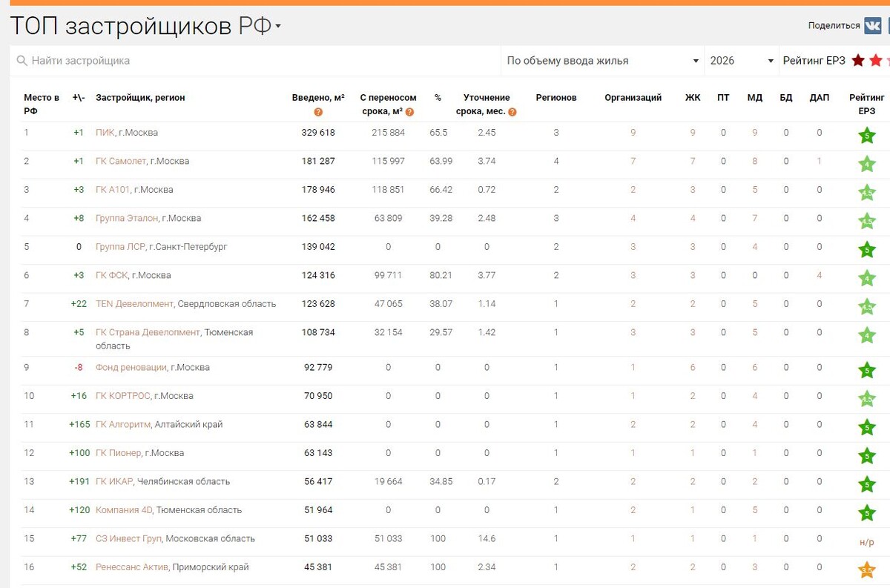Click the Рейтинг ЕРЗ filter label

tap(814, 61)
